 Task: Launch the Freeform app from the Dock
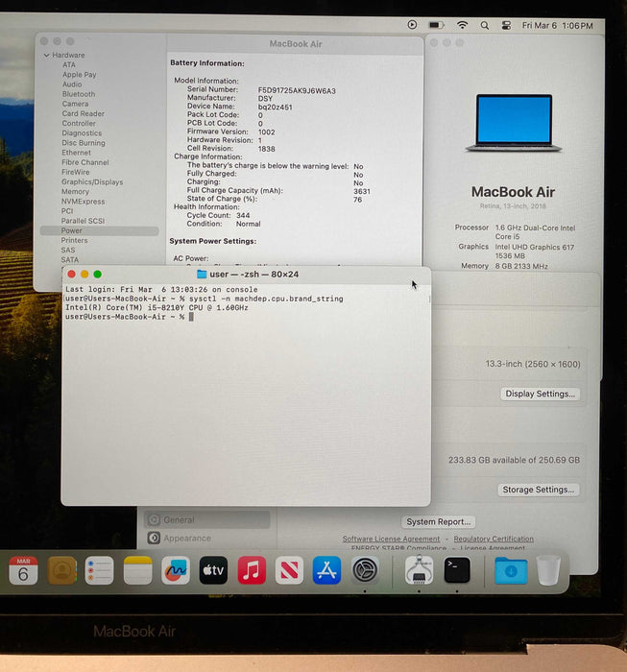176,570
